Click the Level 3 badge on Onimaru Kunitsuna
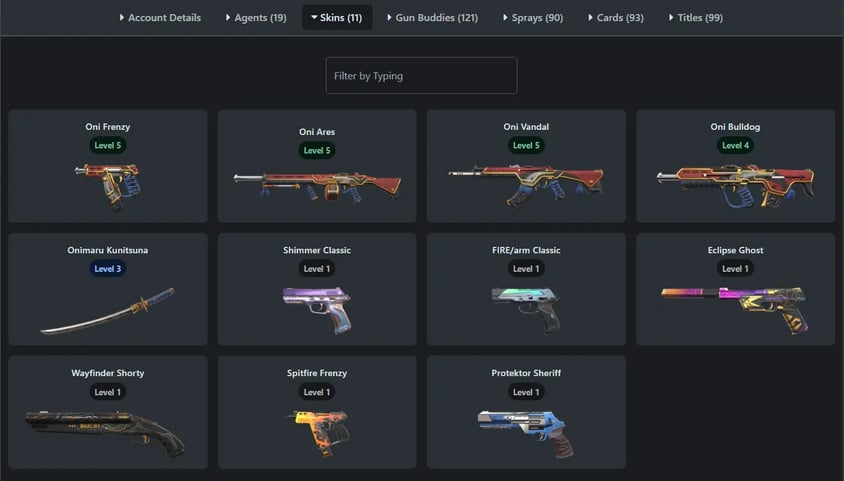 108,268
